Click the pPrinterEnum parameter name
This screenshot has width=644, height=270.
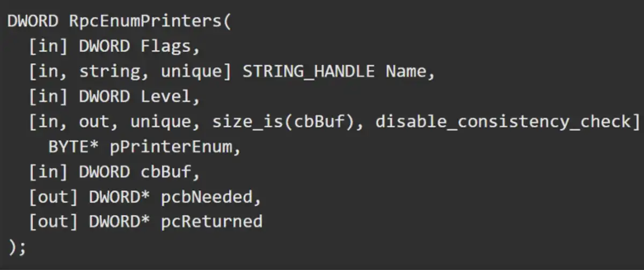pyautogui.click(x=171, y=147)
